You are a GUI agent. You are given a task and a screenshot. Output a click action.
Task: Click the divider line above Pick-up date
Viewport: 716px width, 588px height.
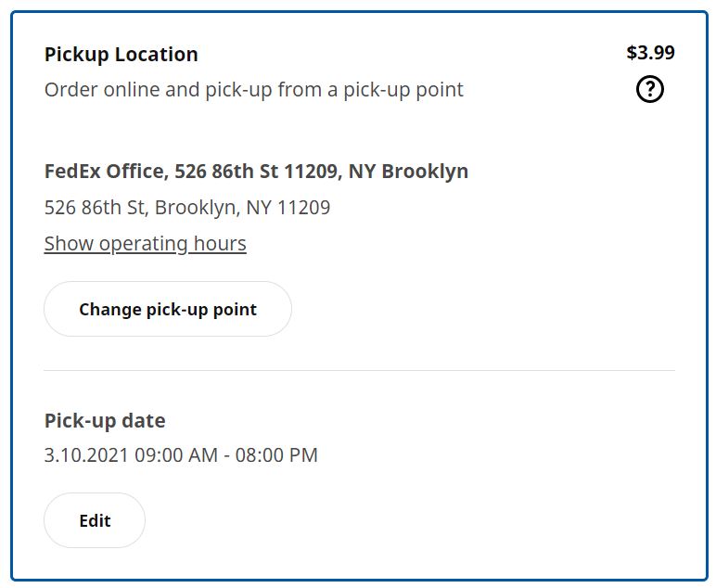(x=359, y=371)
